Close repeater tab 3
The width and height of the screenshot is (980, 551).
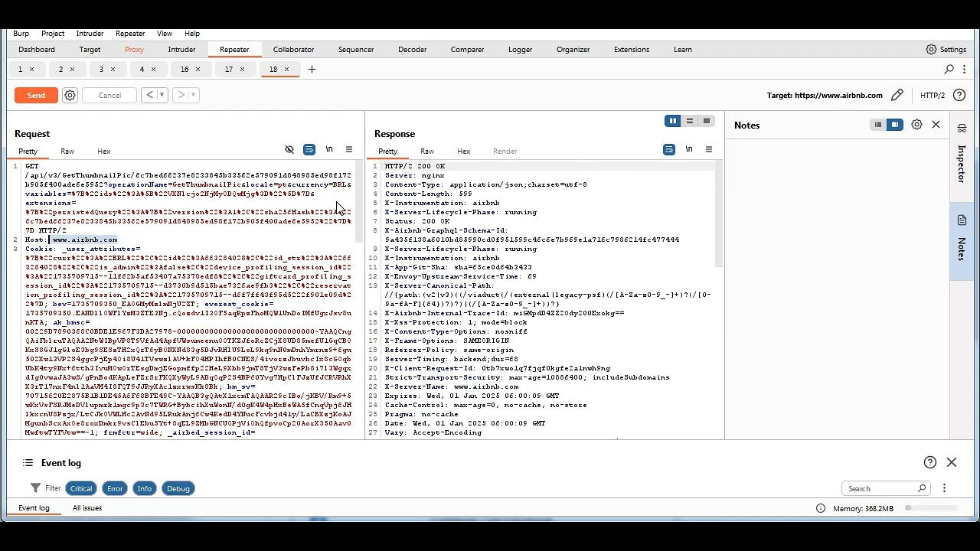click(x=113, y=69)
